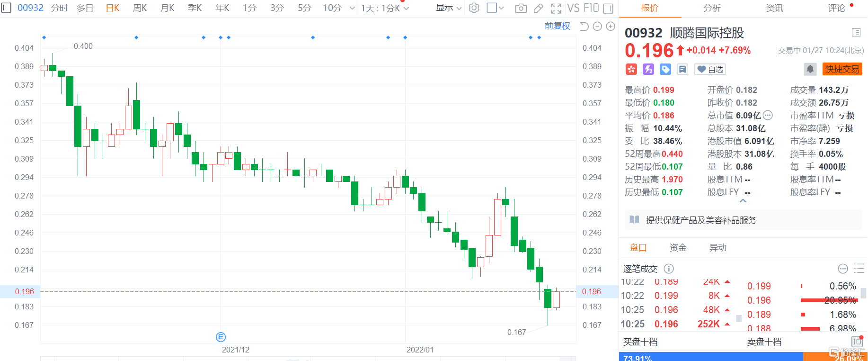Click the 快捷交易 button
Viewport: 868px width, 361px height.
842,69
